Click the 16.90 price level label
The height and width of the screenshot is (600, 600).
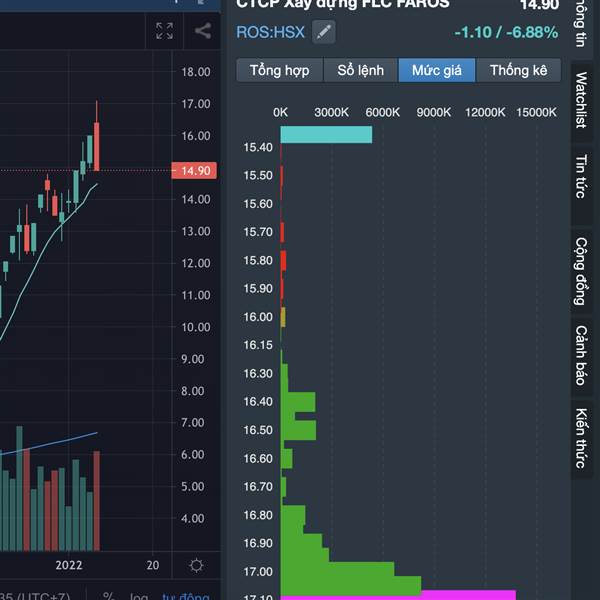pos(258,543)
